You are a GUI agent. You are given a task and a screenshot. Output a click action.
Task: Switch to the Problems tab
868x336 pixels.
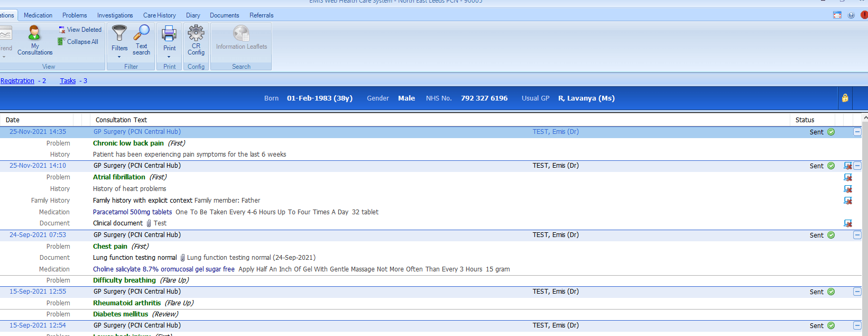tap(75, 15)
